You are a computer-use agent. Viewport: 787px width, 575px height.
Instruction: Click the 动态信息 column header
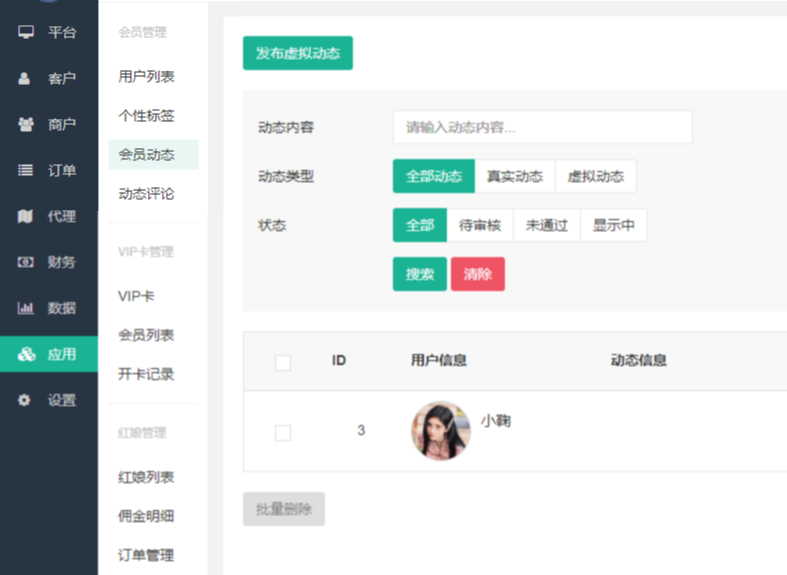tap(638, 360)
